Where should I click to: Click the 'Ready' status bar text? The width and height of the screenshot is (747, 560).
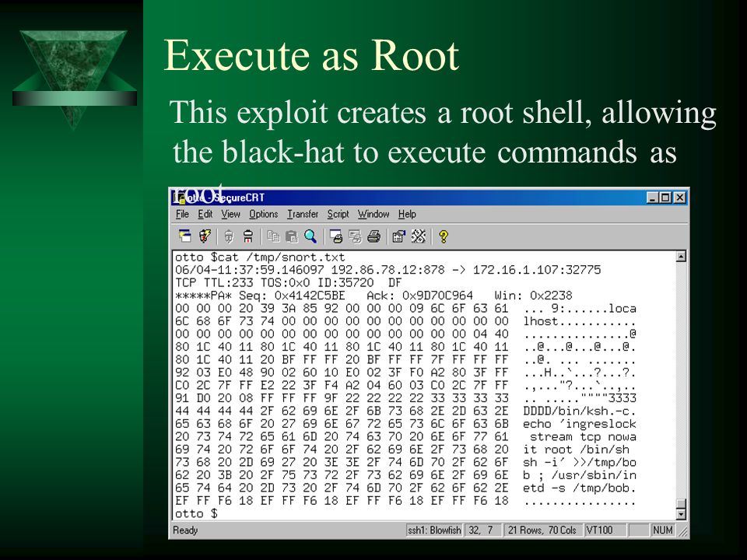tap(185, 530)
